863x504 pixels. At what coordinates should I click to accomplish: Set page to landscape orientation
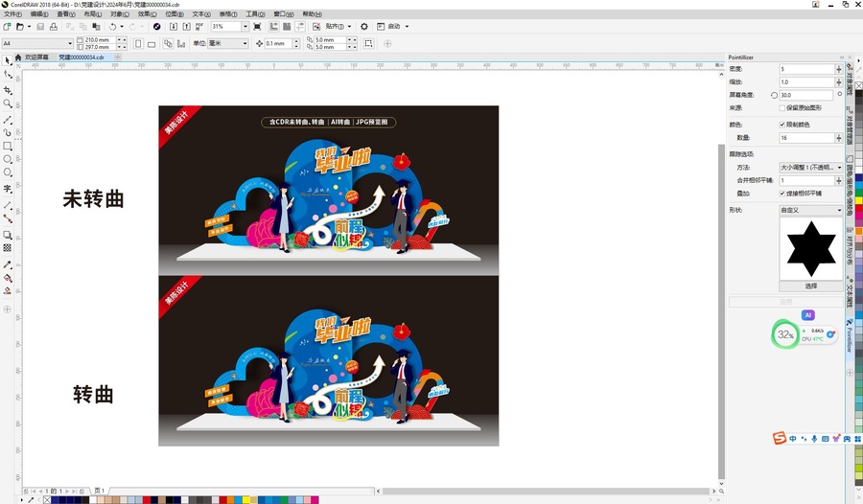[x=152, y=43]
